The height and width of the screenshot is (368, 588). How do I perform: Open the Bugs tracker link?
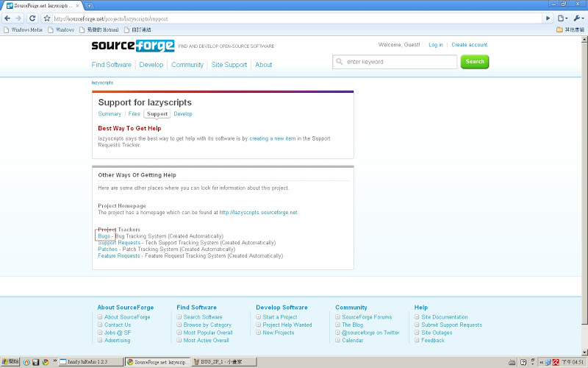tap(104, 236)
